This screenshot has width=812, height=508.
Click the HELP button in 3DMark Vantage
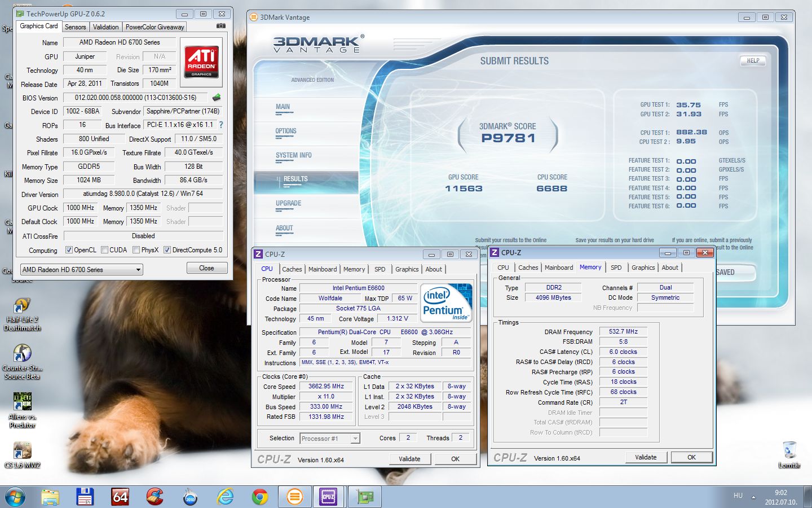coord(753,60)
